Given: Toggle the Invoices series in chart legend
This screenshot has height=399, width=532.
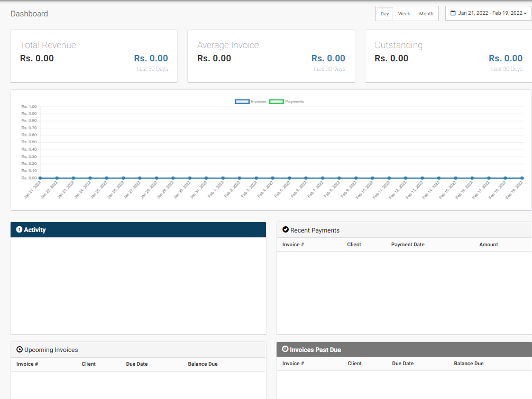Looking at the screenshot, I should click(250, 101).
